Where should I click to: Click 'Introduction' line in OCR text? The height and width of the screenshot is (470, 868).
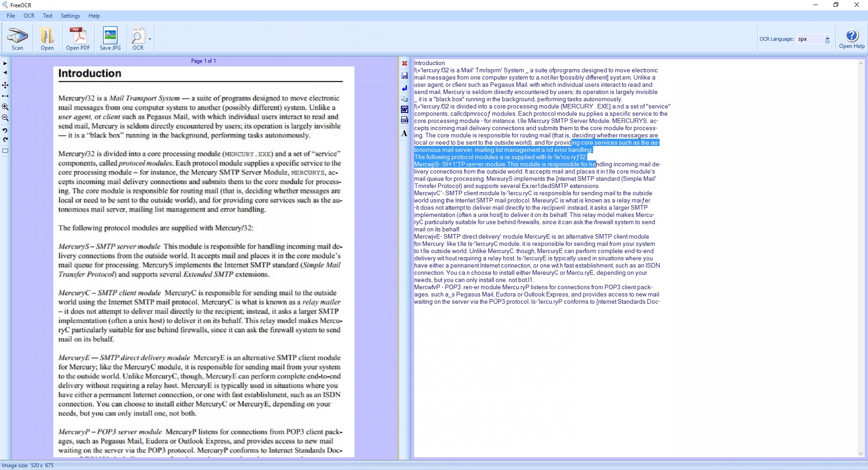[x=429, y=63]
